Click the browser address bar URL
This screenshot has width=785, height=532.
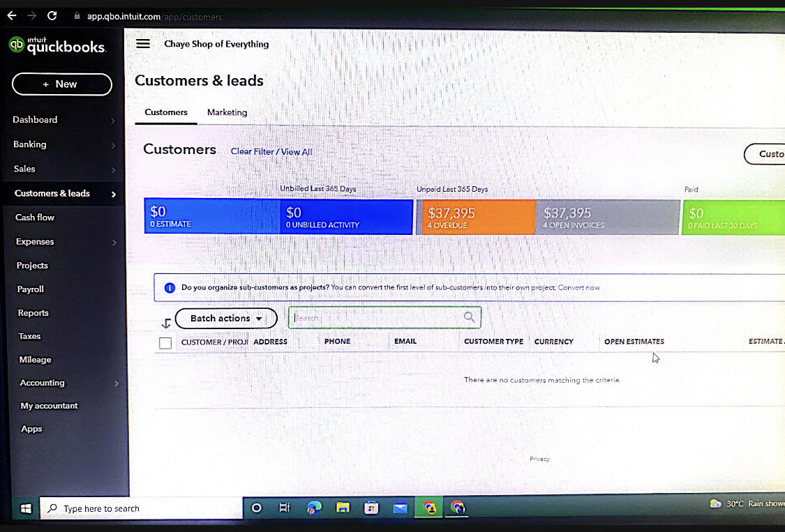click(x=154, y=17)
